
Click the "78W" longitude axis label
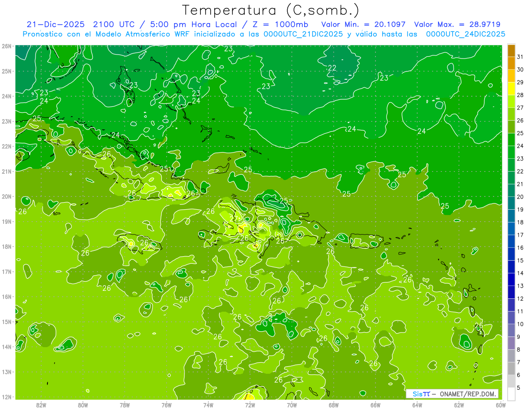[125, 405]
